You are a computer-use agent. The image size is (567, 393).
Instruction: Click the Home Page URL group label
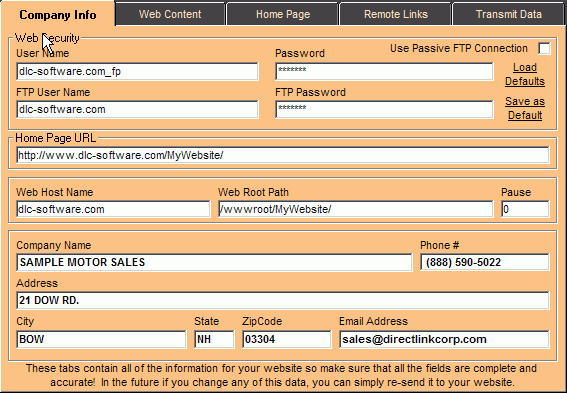56,138
